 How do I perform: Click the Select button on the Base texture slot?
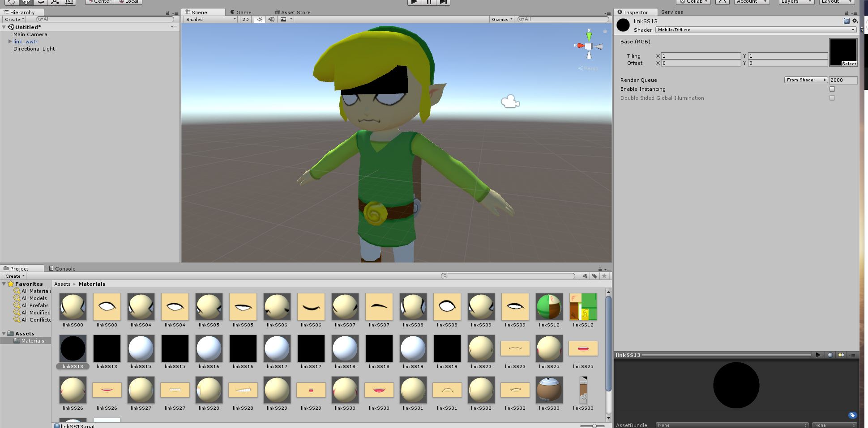click(x=849, y=64)
